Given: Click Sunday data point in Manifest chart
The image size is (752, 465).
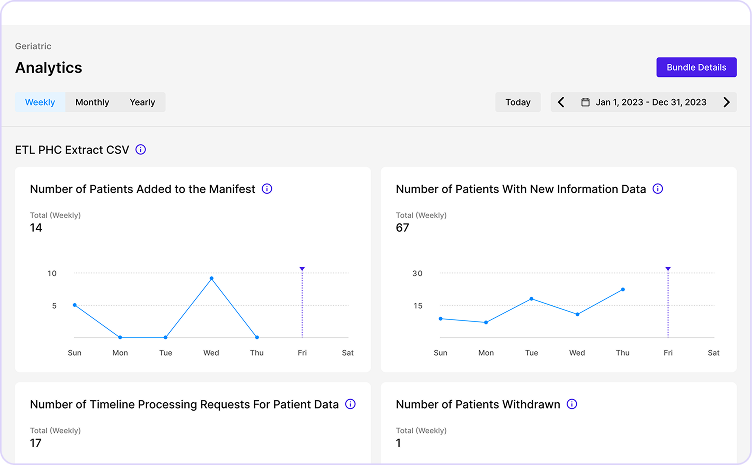Looking at the screenshot, I should 75,305.
